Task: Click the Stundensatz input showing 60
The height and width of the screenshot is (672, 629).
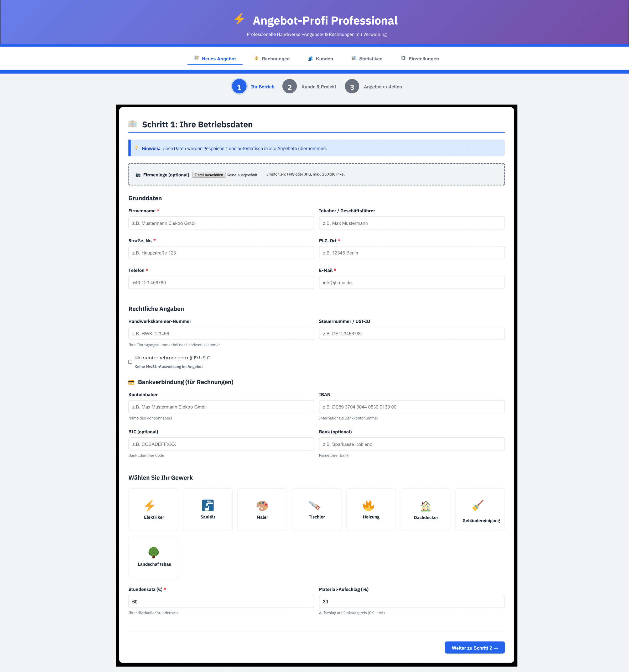Action: [x=221, y=601]
